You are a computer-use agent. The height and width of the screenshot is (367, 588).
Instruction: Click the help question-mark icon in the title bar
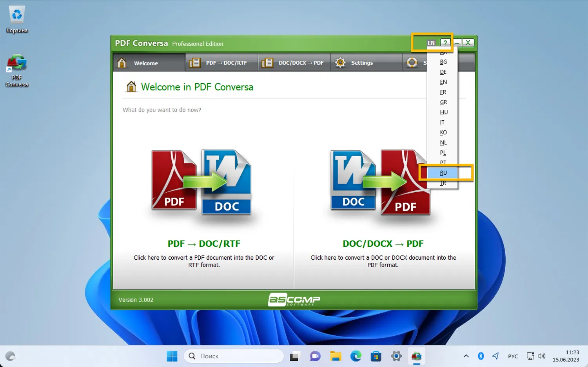445,43
